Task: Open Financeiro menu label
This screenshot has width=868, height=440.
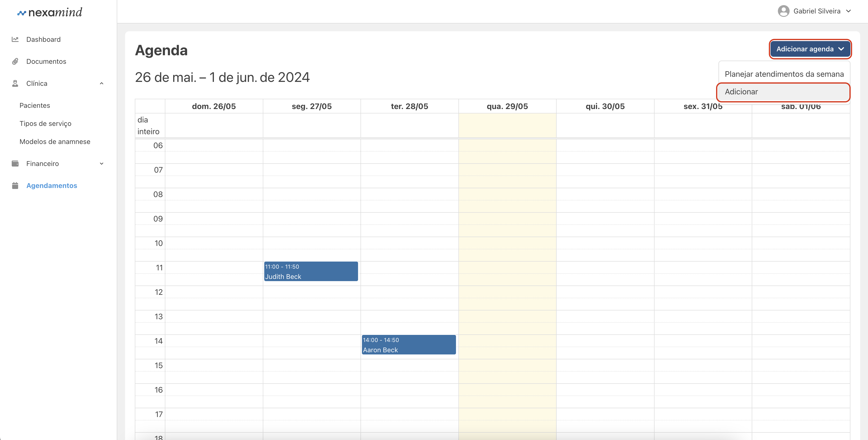Action: [42, 164]
